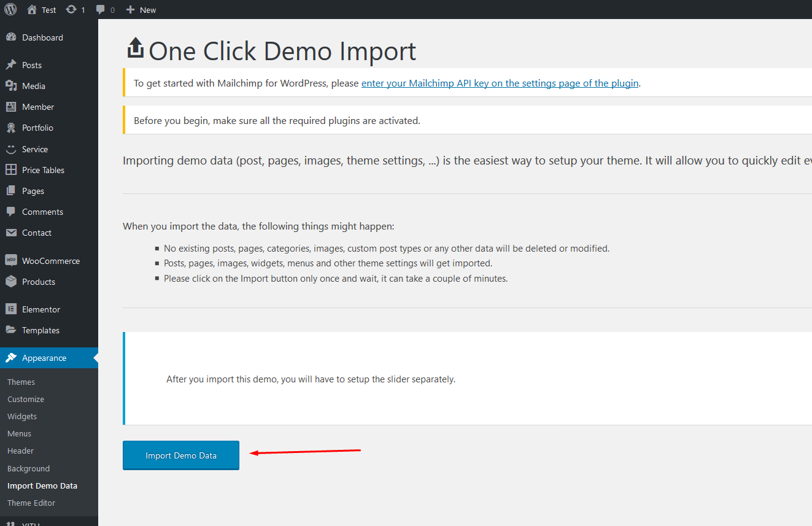Viewport: 812px width, 526px height.
Task: Click the Products box icon
Action: point(11,282)
